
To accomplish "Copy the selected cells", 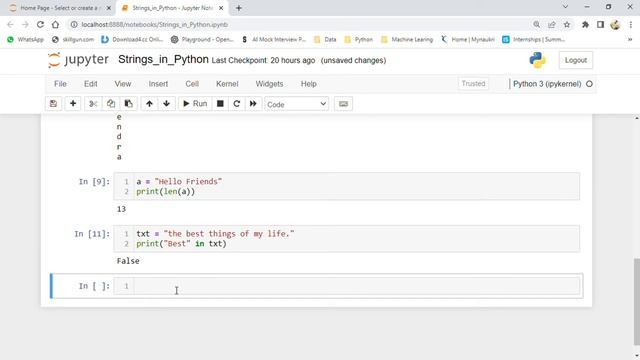I will pyautogui.click(x=111, y=104).
